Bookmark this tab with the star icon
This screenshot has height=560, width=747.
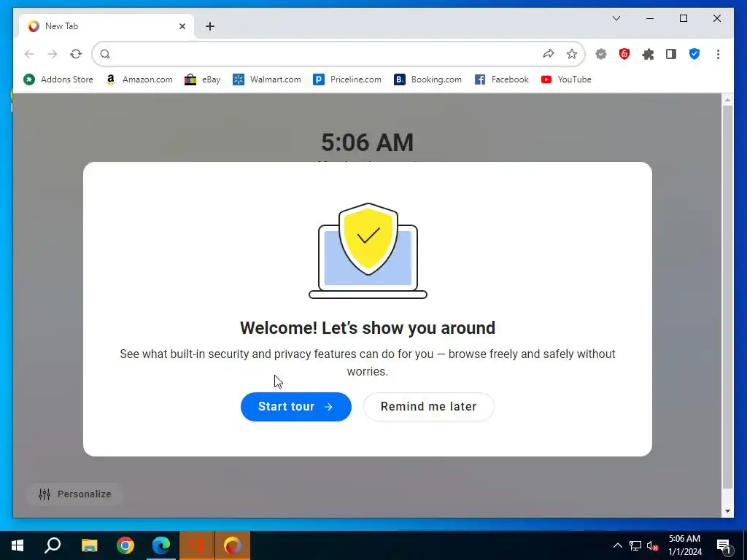coord(572,54)
